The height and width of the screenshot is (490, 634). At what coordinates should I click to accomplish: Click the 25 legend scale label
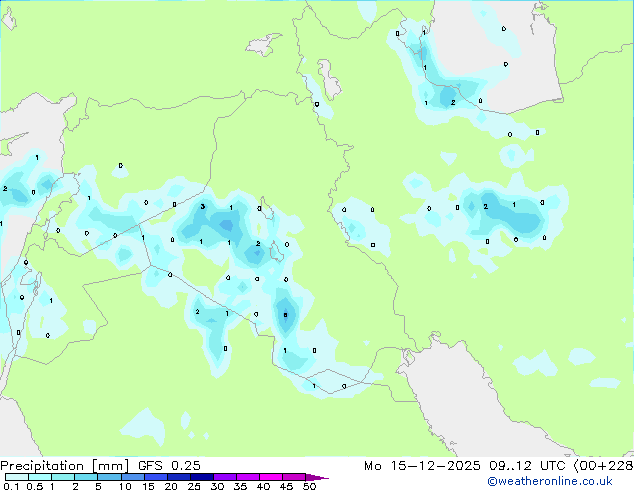click(194, 486)
